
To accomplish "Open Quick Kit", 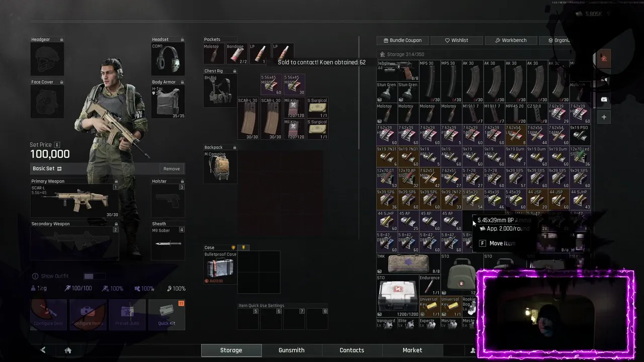I will [167, 315].
